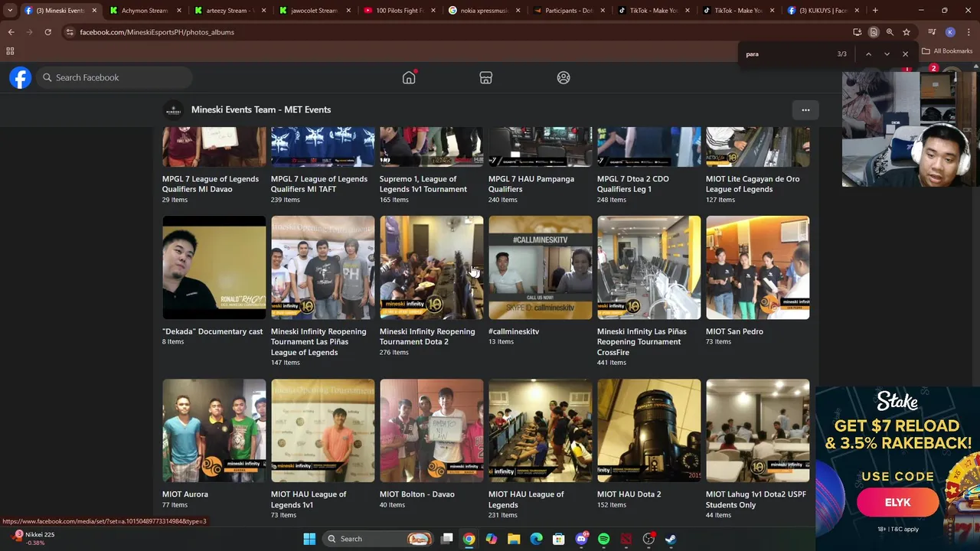Click the Windows taskbar Search box
The width and height of the screenshot is (980, 551).
[377, 539]
